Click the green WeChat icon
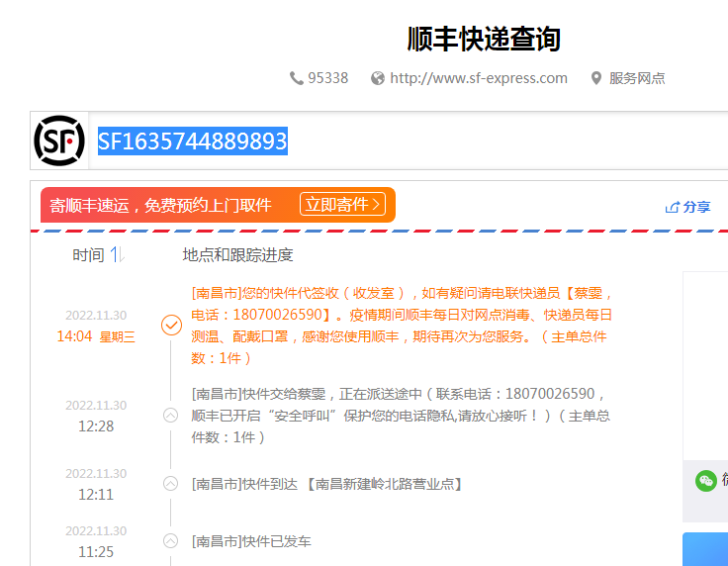 pyautogui.click(x=705, y=481)
